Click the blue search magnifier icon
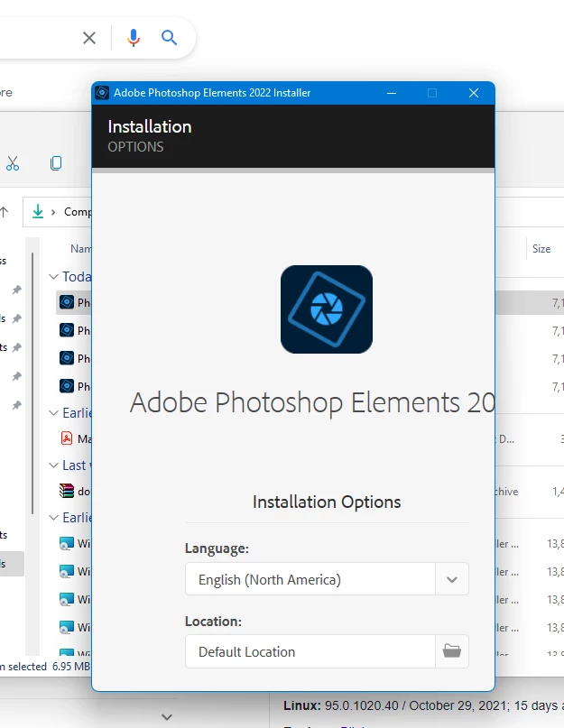Viewport: 564px width, 728px height. tap(169, 38)
